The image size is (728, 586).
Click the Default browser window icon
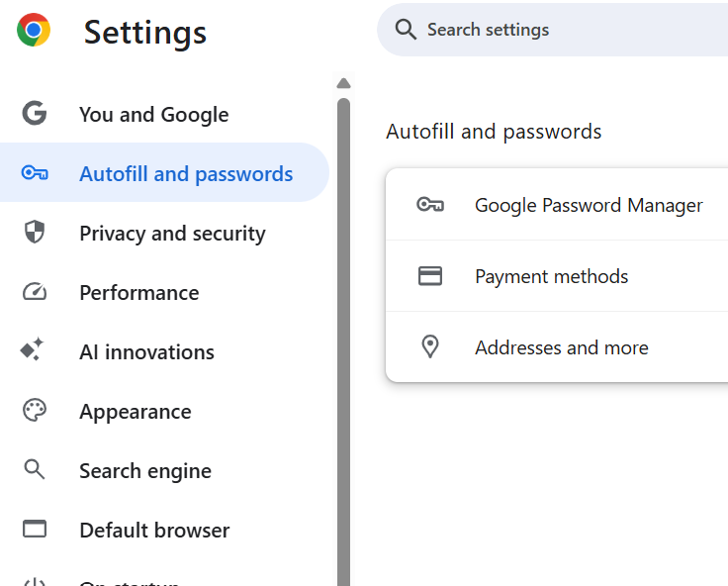[x=35, y=530]
